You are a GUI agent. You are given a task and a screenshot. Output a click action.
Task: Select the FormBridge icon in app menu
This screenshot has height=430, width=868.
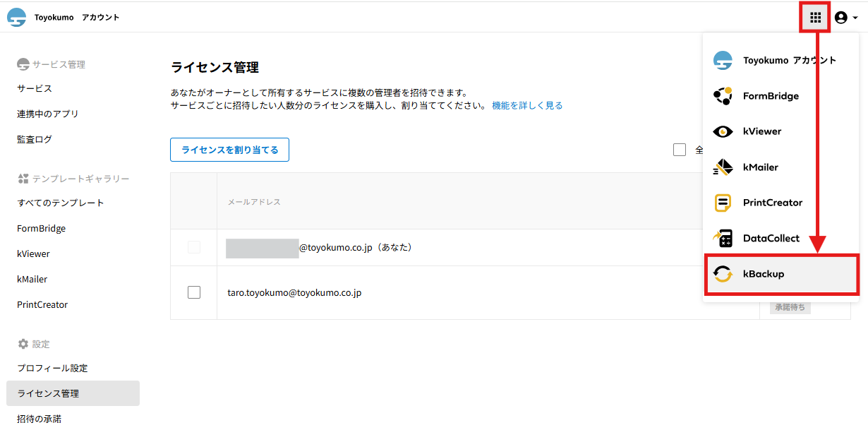723,96
